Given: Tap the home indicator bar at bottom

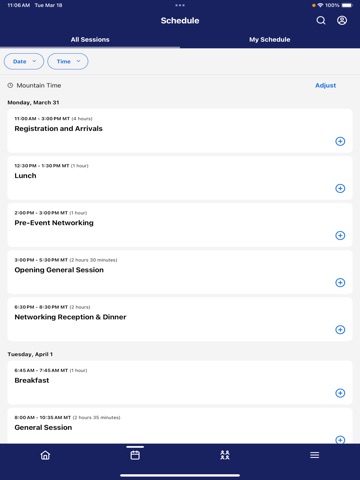Looking at the screenshot, I should pos(180,475).
